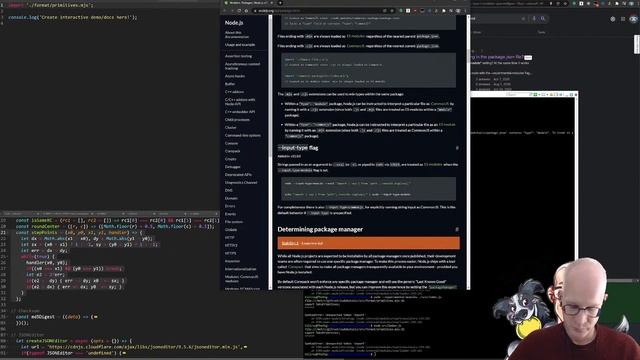Open the profile avatar menu
Viewport: 640px width, 360px height.
point(633,19)
